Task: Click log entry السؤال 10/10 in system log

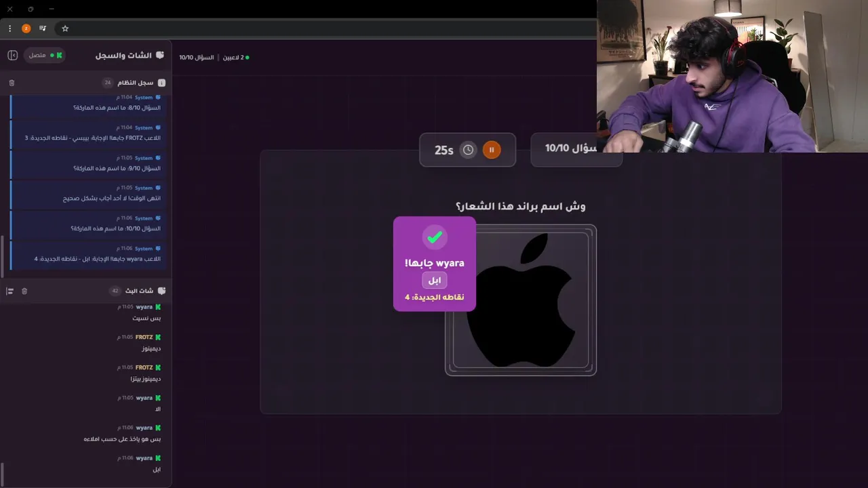Action: [x=89, y=224]
